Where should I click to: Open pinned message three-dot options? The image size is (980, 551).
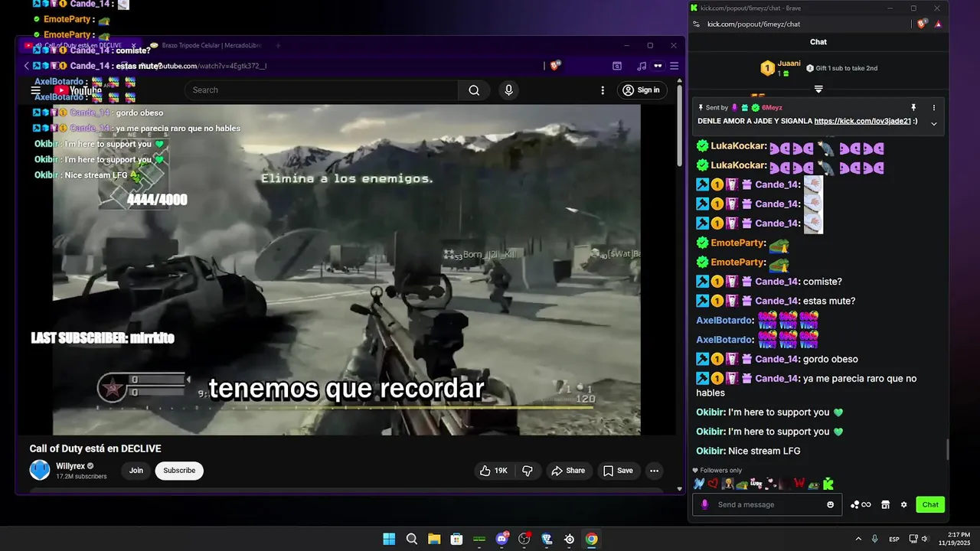[934, 108]
